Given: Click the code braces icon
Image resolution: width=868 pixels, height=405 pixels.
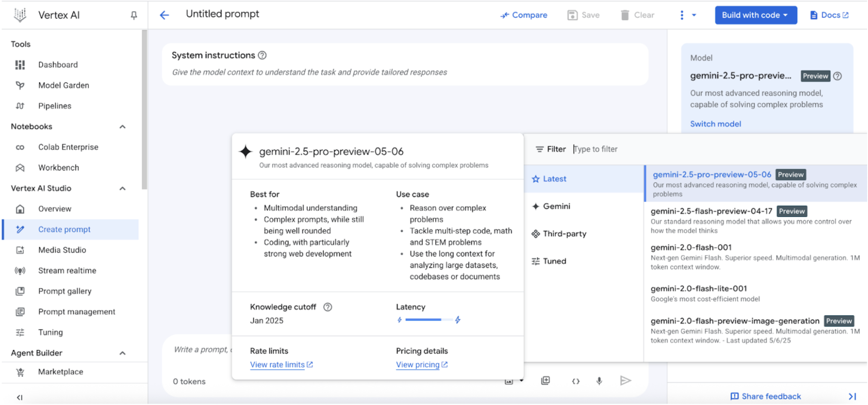Looking at the screenshot, I should 576,381.
